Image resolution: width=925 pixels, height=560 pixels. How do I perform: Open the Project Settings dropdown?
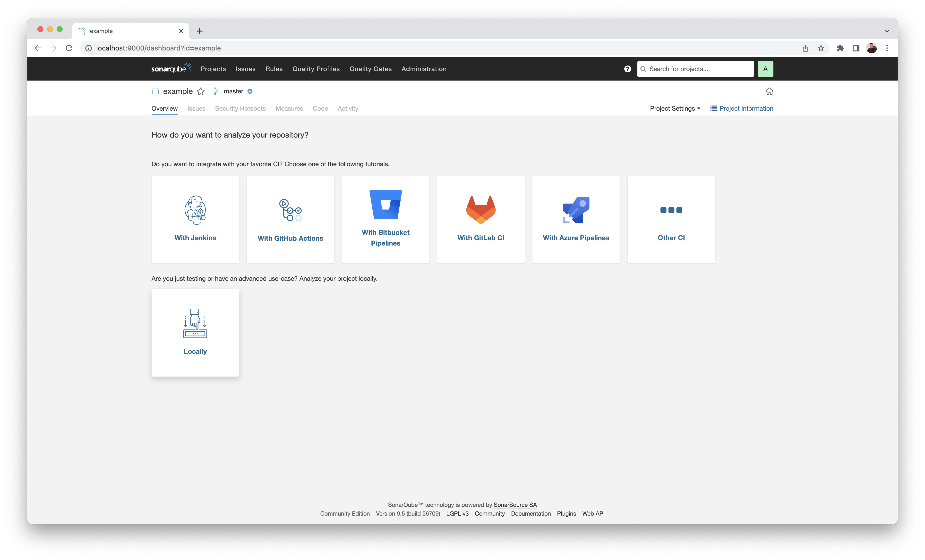[675, 108]
